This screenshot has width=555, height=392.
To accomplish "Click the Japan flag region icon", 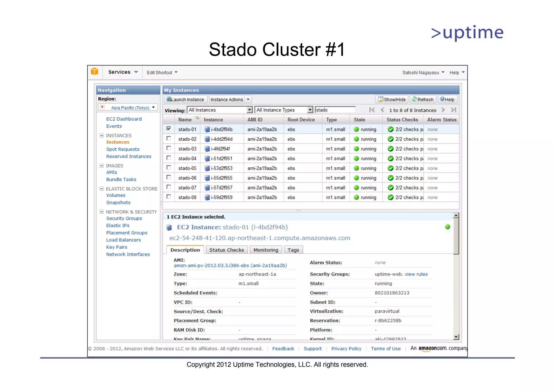I will (102, 107).
